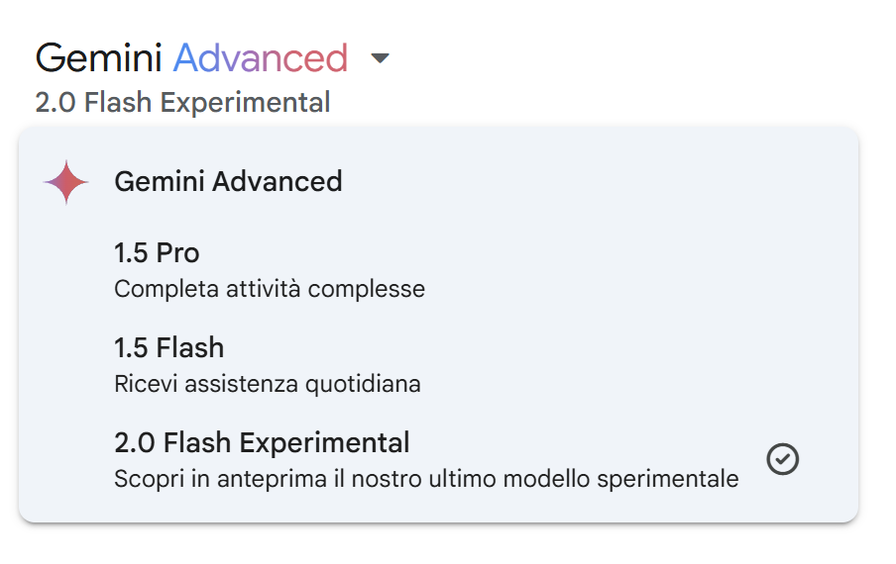Click the checkmark icon beside 2.0 Flash Experimental
The image size is (896, 564).
[x=782, y=459]
